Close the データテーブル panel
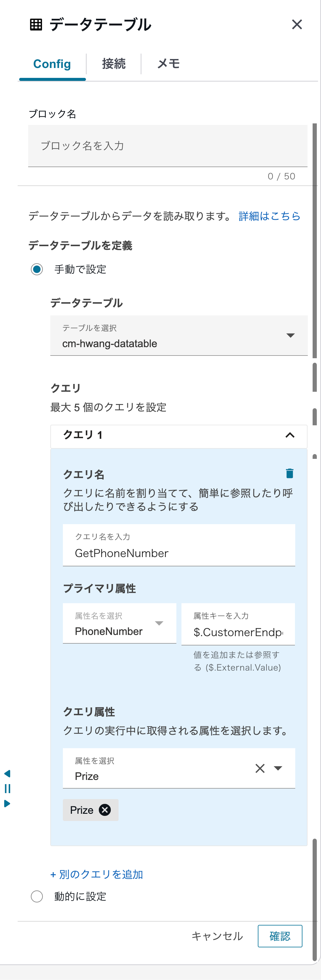Image resolution: width=321 pixels, height=980 pixels. pyautogui.click(x=297, y=24)
